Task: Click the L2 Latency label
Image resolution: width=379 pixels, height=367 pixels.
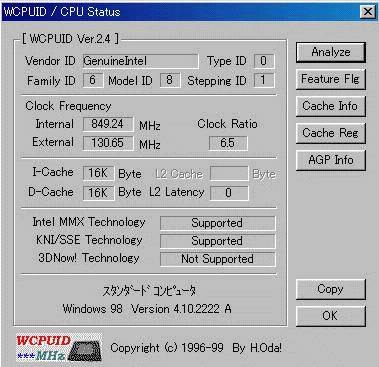Action: click(176, 192)
